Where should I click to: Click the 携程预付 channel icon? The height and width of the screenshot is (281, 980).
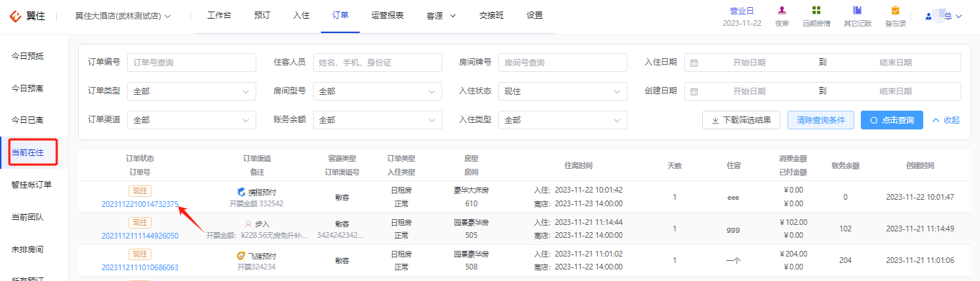tap(241, 192)
